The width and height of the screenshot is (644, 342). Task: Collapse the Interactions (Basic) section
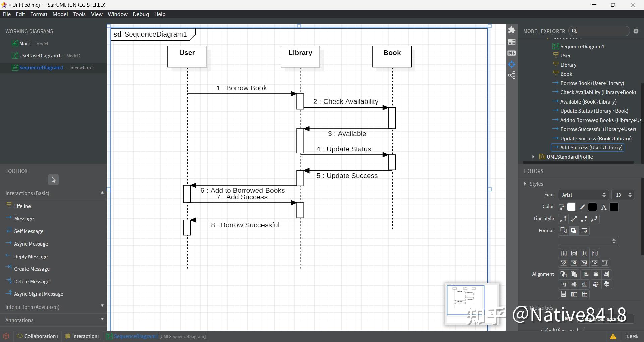pyautogui.click(x=102, y=193)
